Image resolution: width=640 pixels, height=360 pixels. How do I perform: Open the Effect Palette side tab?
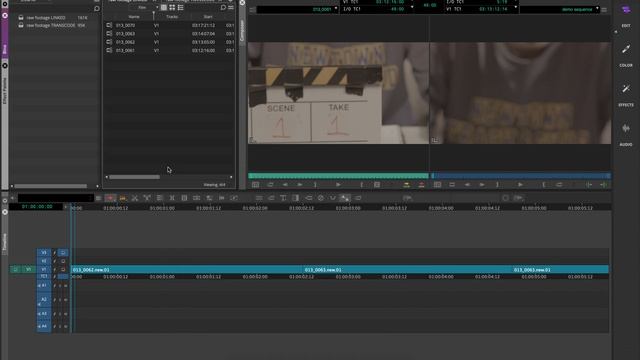(4, 91)
